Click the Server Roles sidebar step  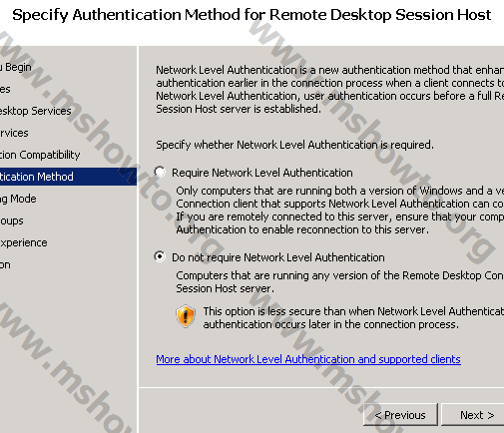click(5, 89)
